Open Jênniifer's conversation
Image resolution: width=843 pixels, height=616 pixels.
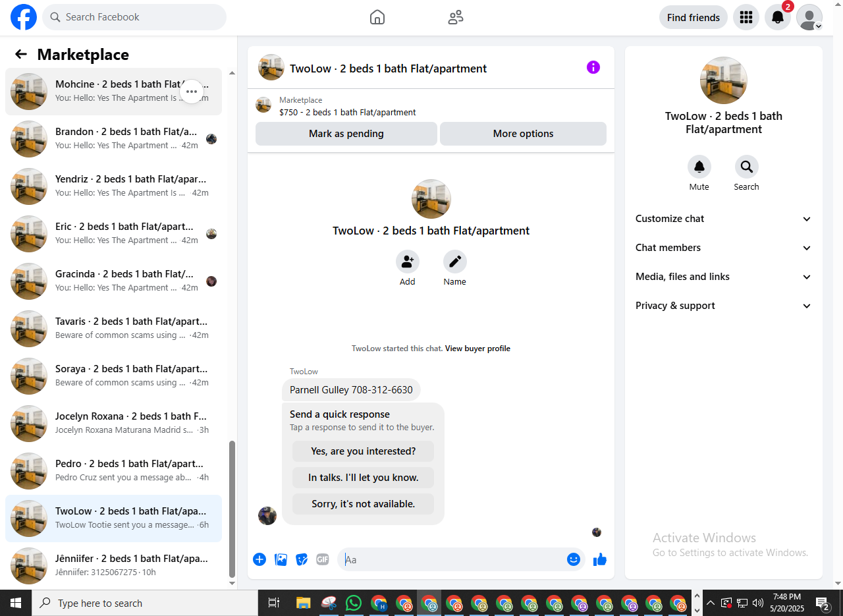click(113, 566)
